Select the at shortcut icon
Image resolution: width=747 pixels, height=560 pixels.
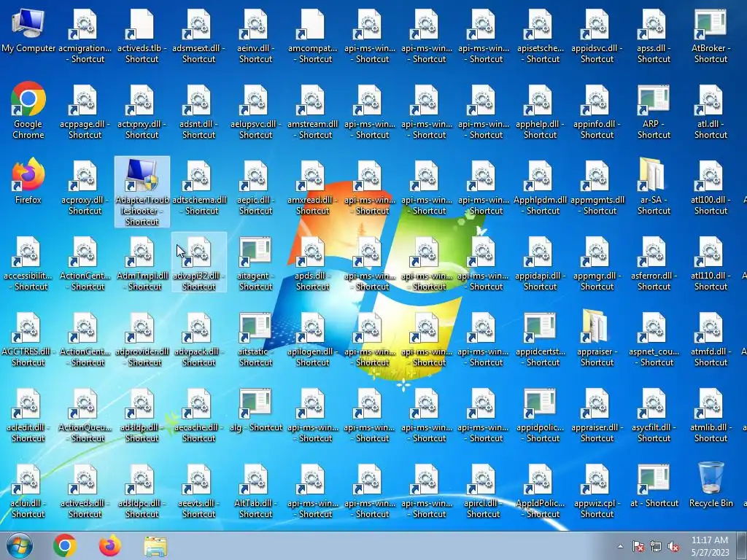click(654, 485)
